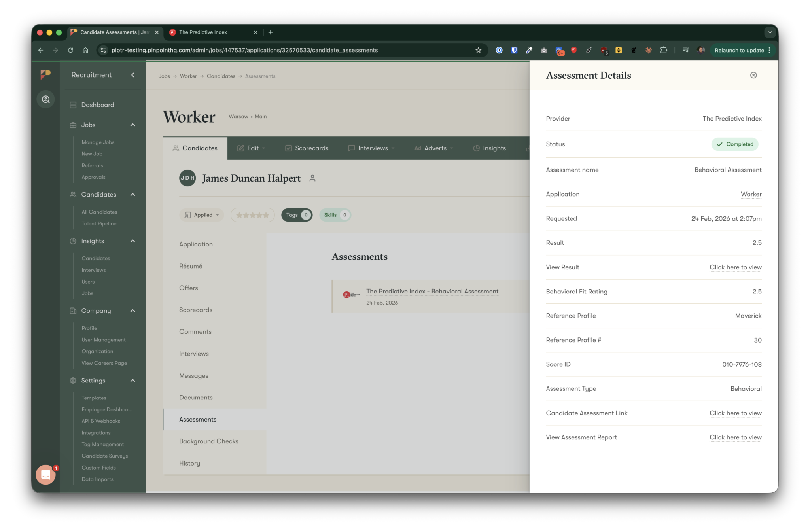Switch to The Predictive Index browser tab
This screenshot has height=532, width=810.
203,32
